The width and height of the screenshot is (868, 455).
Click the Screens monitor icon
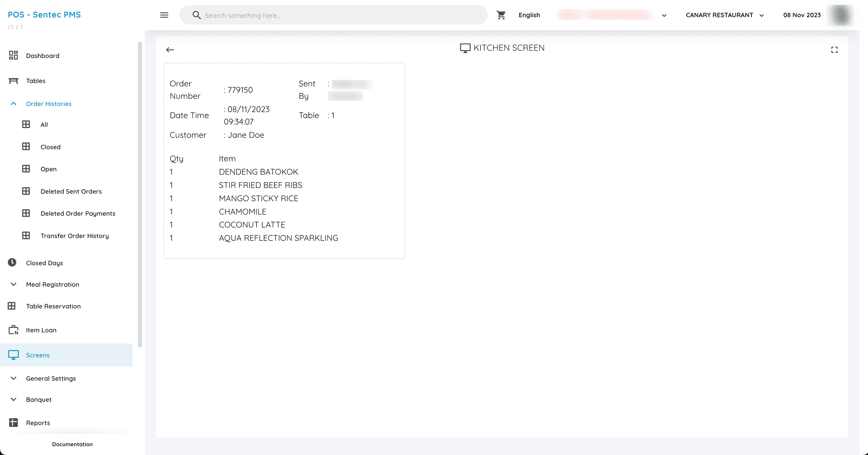[14, 355]
